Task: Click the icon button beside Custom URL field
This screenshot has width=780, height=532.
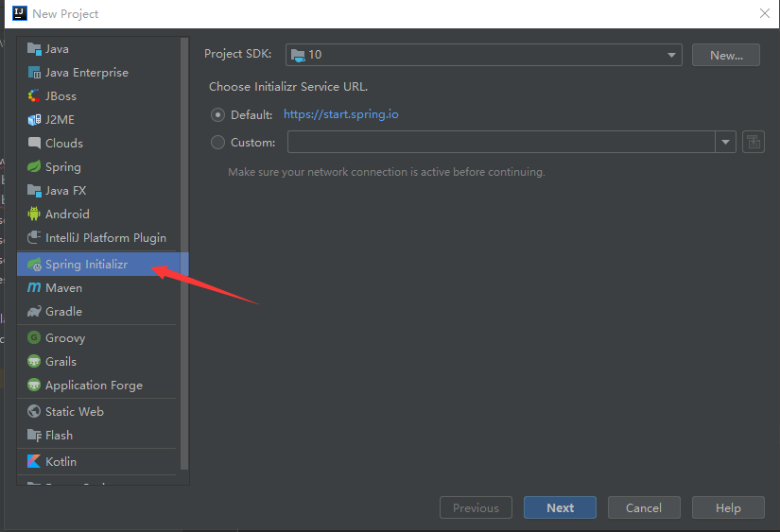Action: point(754,142)
